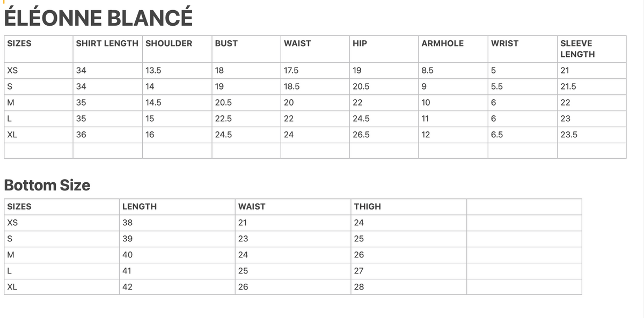Screen dimensions: 644x318
Task: Click the SHOULDER column header
Action: tap(169, 43)
